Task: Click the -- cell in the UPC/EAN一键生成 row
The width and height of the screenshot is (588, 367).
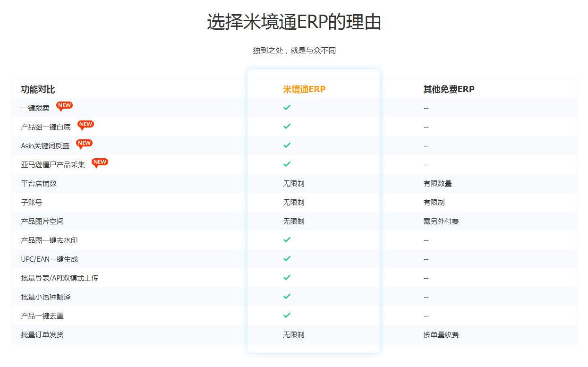Action: [426, 259]
